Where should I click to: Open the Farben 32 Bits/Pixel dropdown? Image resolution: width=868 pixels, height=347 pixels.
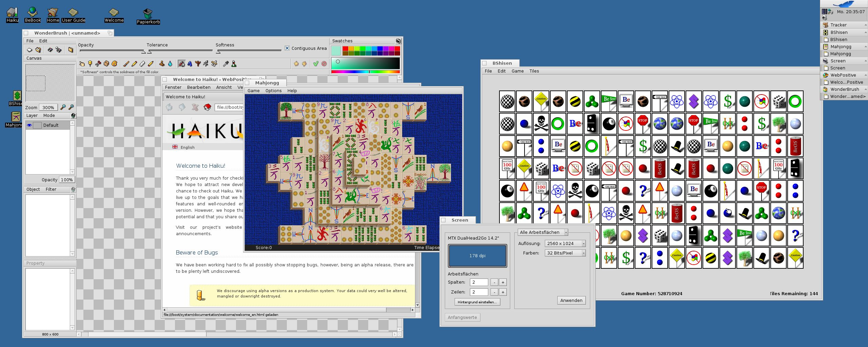[565, 253]
